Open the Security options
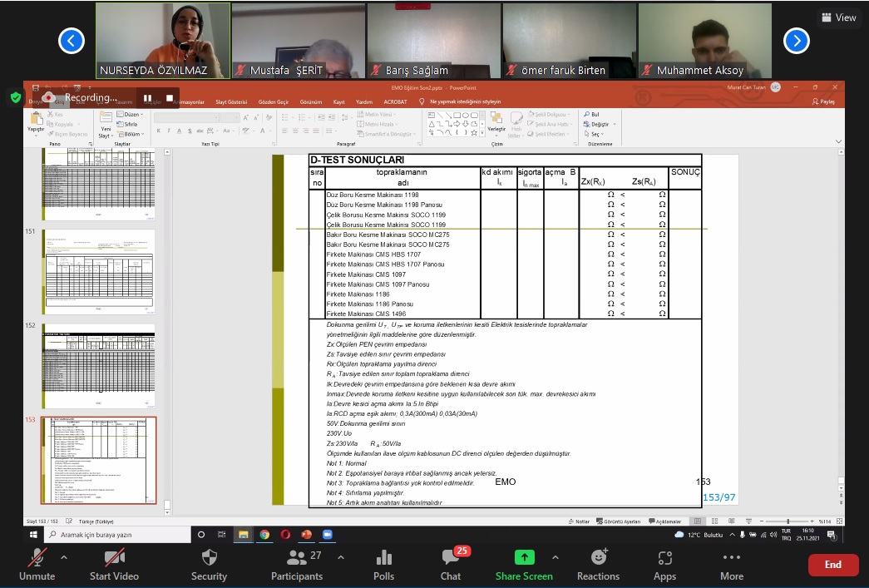The height and width of the screenshot is (588, 869). pyautogui.click(x=209, y=565)
